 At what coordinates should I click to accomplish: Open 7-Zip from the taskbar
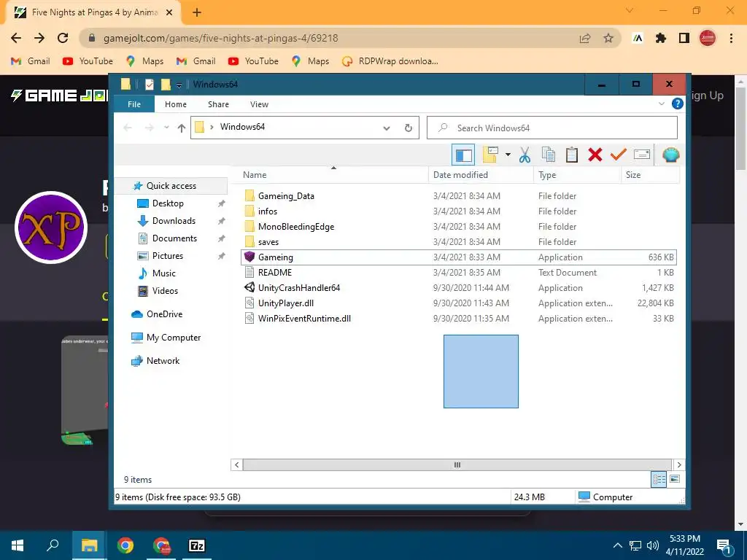197,545
